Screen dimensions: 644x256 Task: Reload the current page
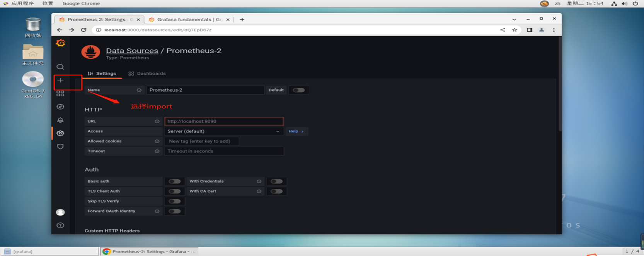coord(83,30)
